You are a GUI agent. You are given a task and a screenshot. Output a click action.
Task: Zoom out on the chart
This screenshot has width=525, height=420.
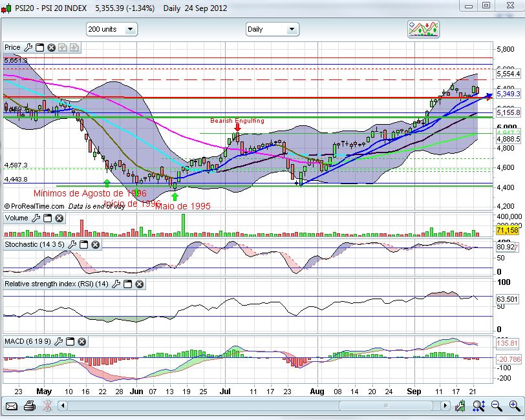click(x=497, y=406)
